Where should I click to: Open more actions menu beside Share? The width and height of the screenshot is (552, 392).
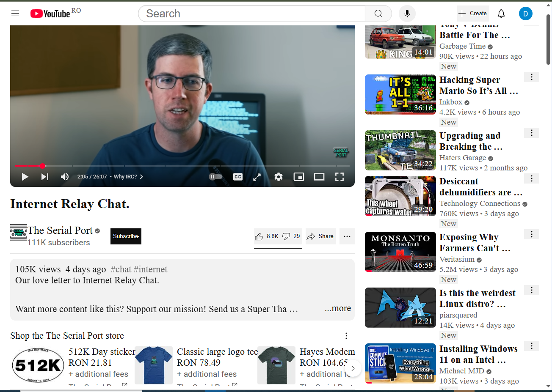pyautogui.click(x=347, y=236)
